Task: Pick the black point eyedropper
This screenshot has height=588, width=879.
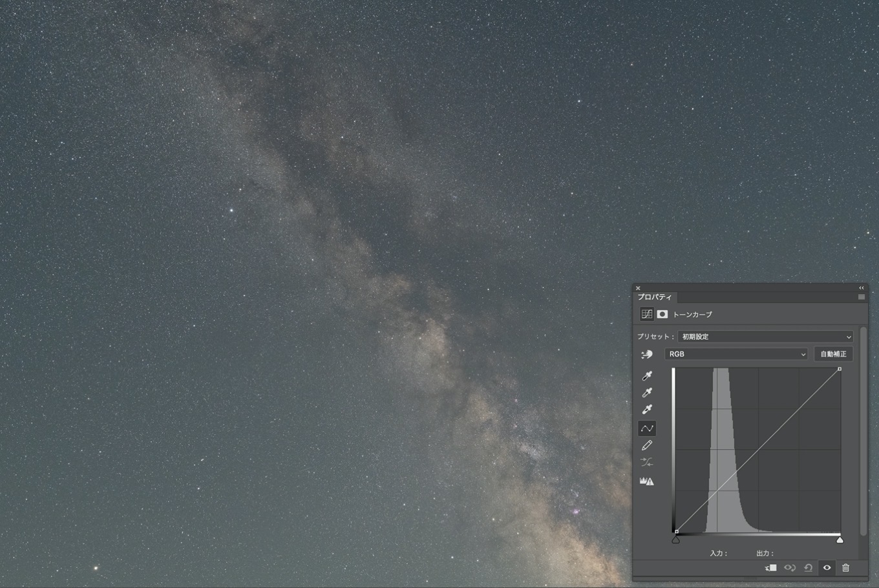Action: [646, 375]
